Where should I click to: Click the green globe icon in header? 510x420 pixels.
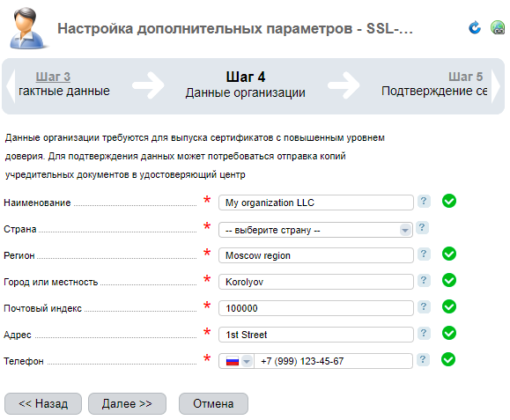[x=498, y=27]
